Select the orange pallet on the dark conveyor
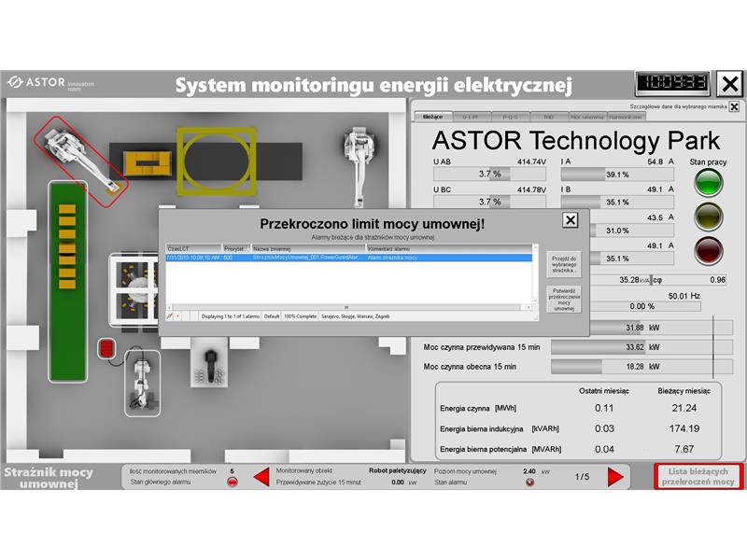 coord(148,163)
